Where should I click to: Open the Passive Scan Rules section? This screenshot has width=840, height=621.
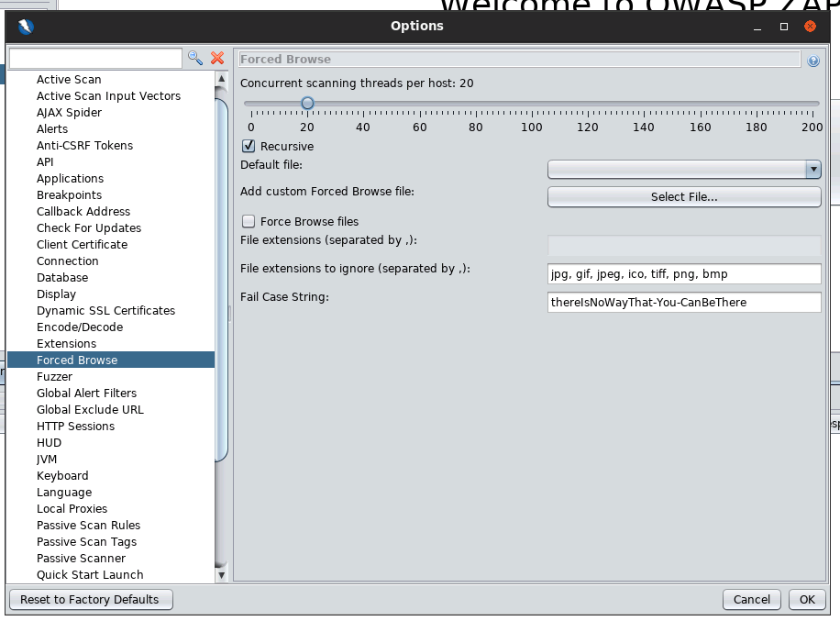point(88,526)
